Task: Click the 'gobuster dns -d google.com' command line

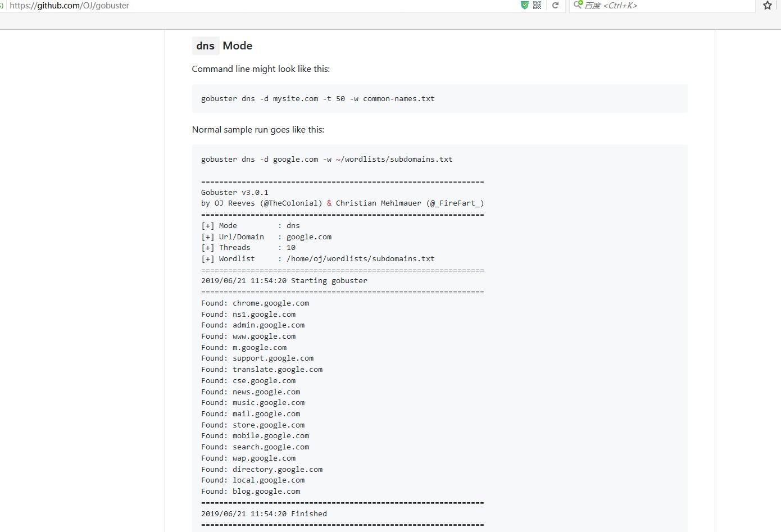Action: point(327,159)
